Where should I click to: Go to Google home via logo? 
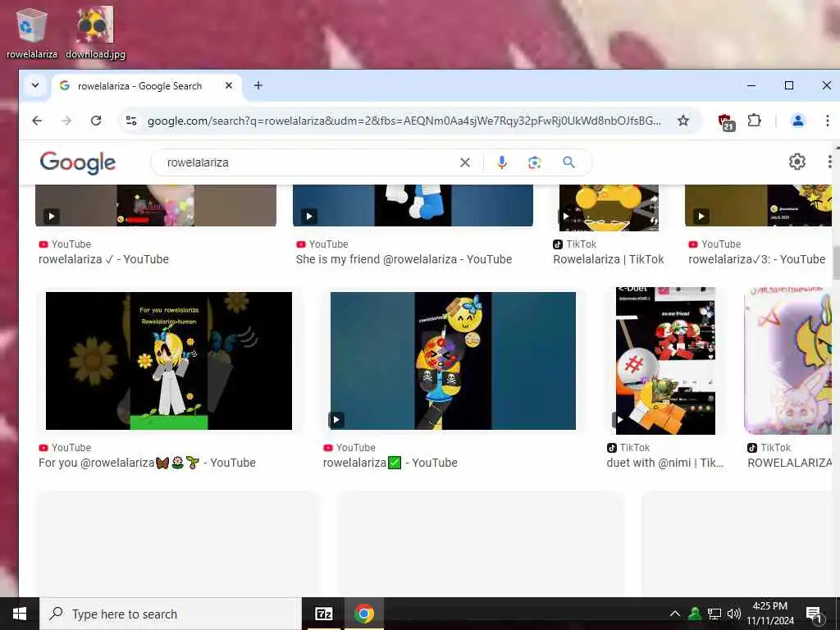tap(78, 162)
